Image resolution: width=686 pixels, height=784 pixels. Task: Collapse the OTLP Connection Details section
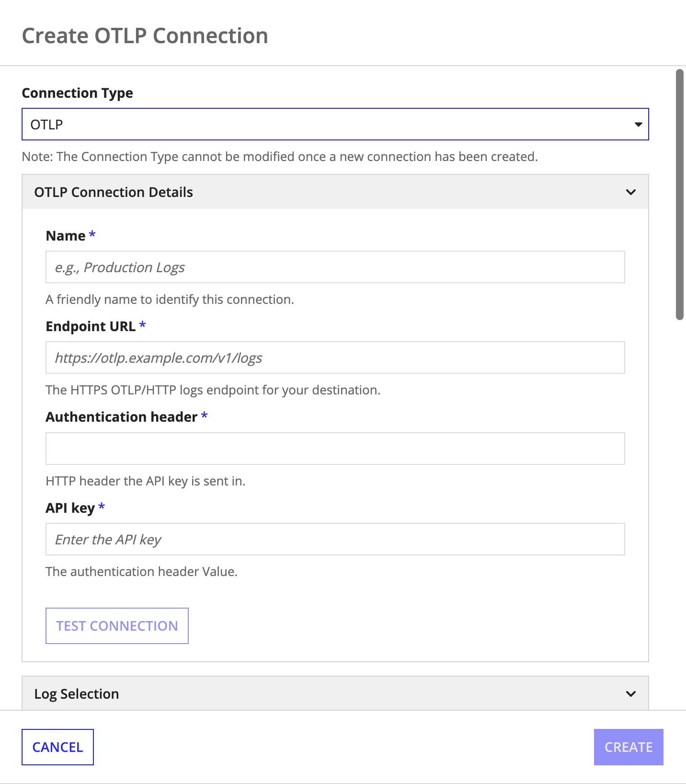coord(335,192)
